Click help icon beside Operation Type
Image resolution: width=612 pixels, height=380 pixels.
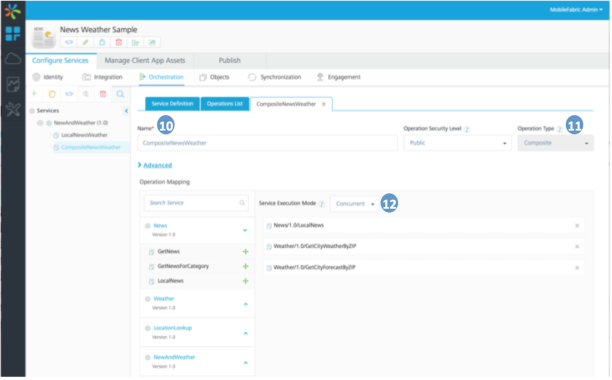(559, 130)
